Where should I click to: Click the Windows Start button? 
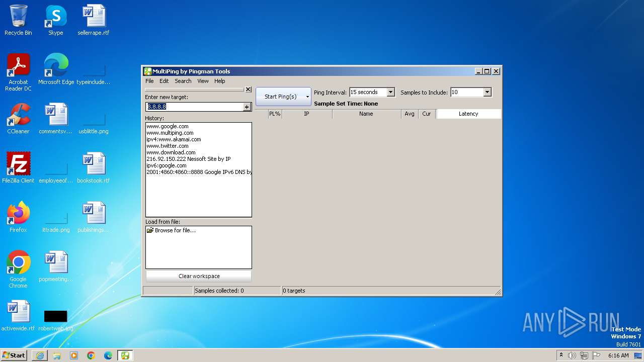pyautogui.click(x=14, y=355)
